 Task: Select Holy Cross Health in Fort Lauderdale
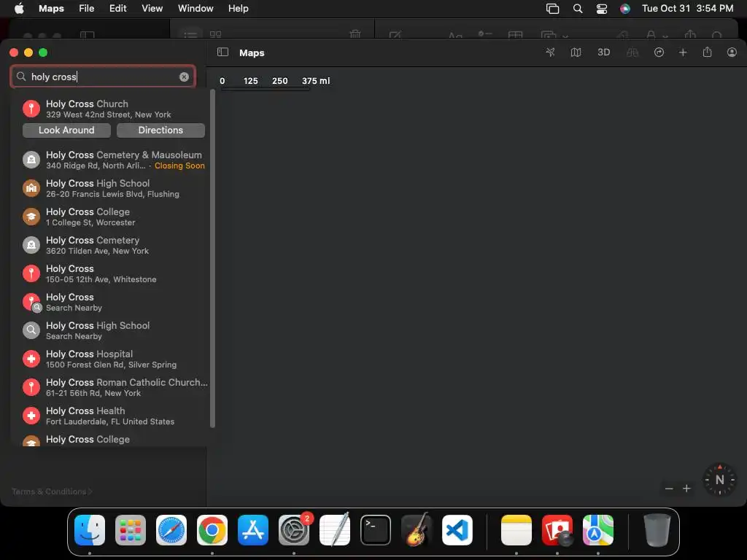coord(113,416)
